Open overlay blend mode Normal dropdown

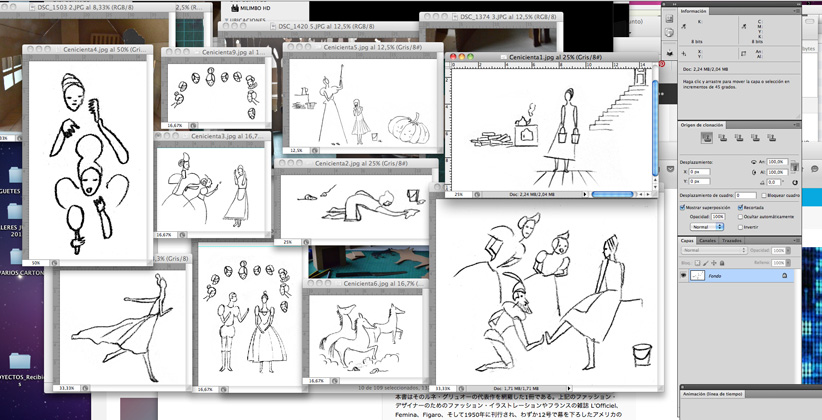(707, 227)
